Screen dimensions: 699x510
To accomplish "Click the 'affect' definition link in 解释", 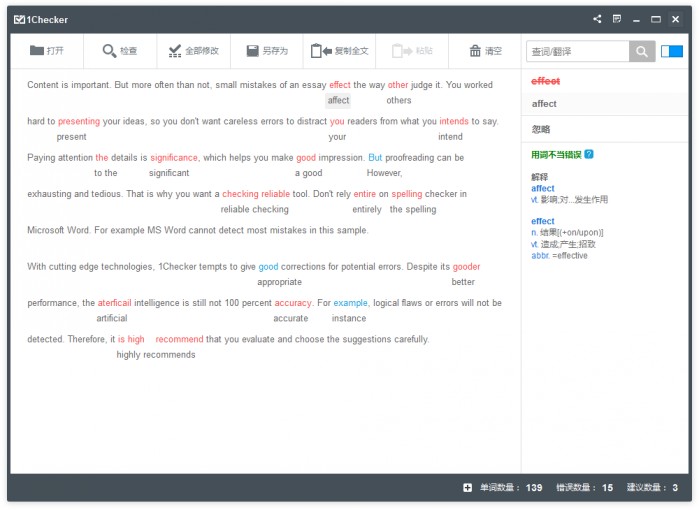I will pyautogui.click(x=543, y=189).
